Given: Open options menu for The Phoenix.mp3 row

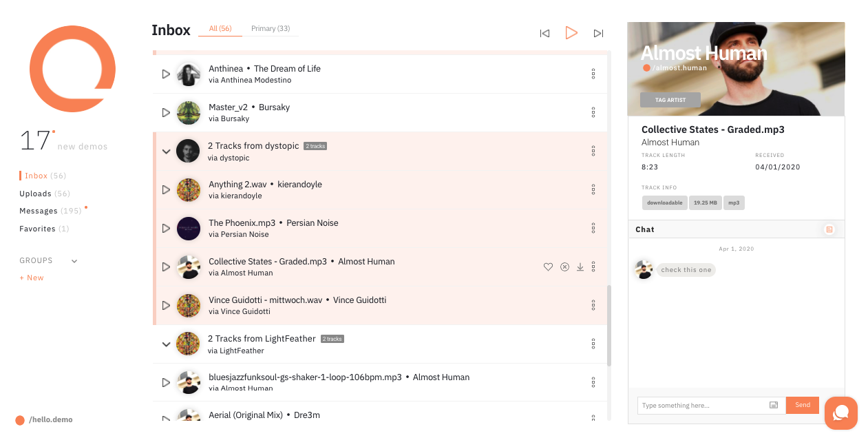Looking at the screenshot, I should pos(593,228).
